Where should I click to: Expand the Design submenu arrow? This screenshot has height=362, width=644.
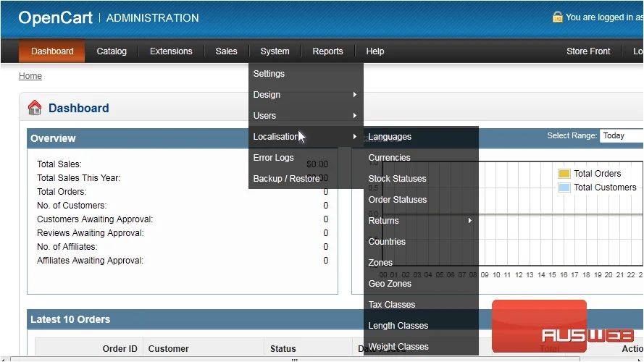click(354, 94)
